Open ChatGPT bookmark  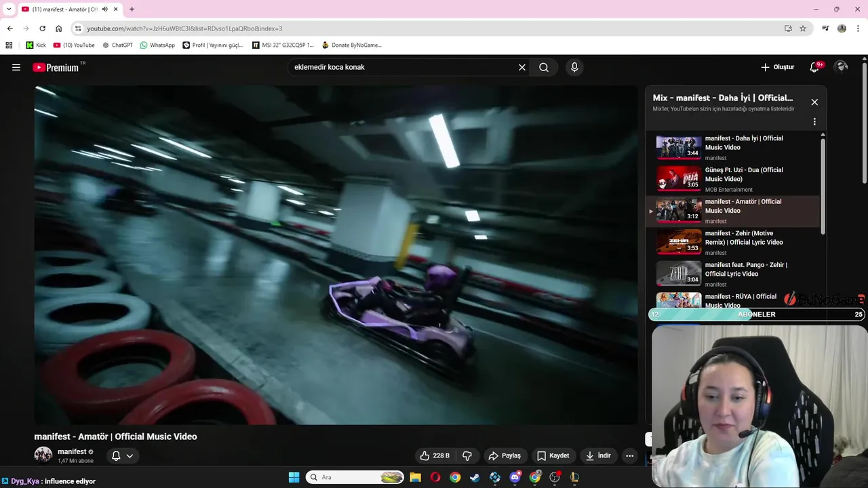click(117, 45)
